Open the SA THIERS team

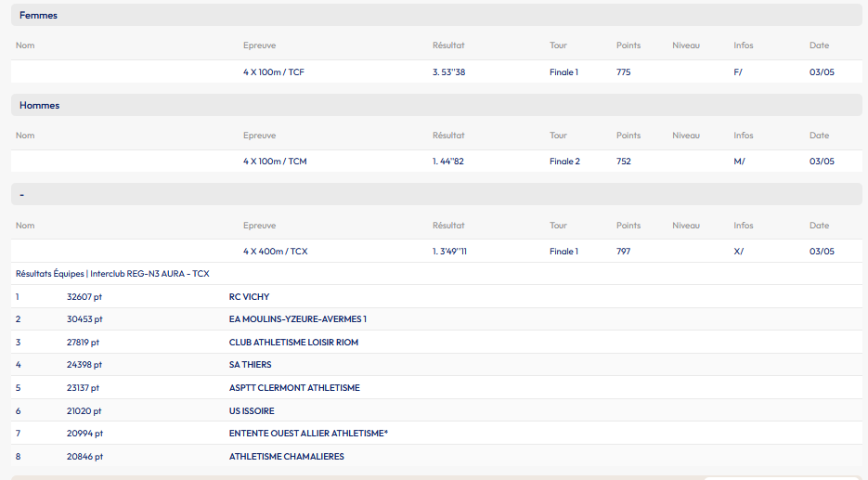click(251, 364)
